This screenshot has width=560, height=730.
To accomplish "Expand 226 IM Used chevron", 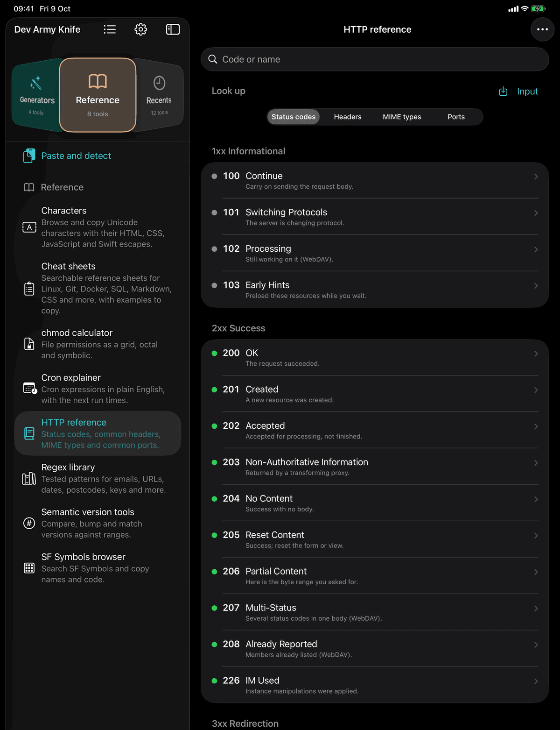I will 536,681.
